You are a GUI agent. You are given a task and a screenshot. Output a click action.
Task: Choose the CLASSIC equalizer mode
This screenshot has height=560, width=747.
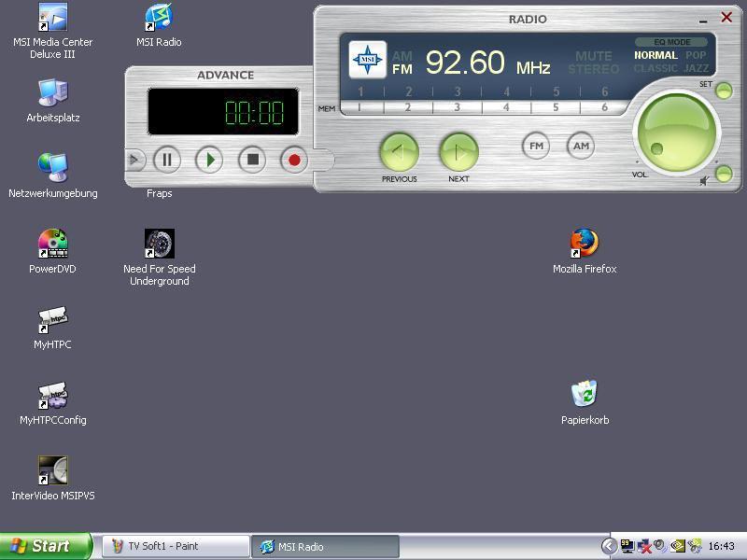click(655, 68)
